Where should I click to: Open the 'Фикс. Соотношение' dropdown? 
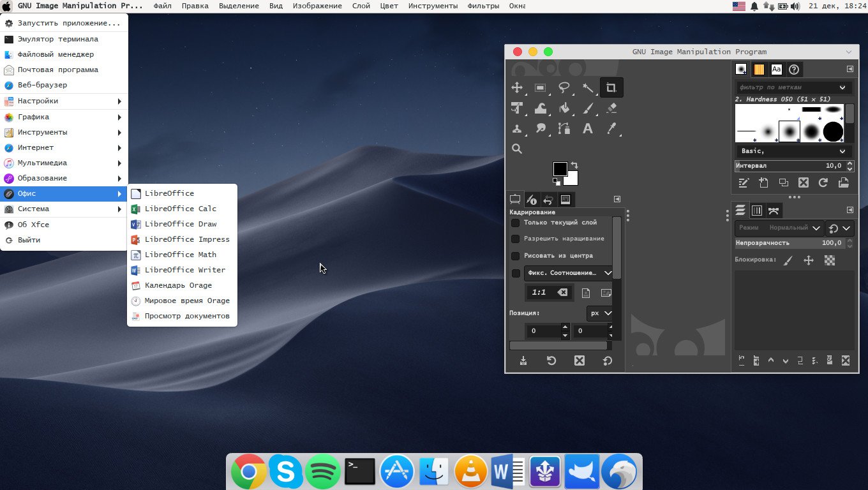(569, 273)
